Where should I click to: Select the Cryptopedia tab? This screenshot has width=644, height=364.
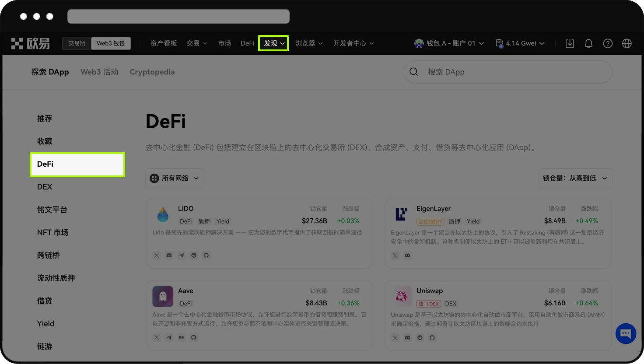pos(152,72)
